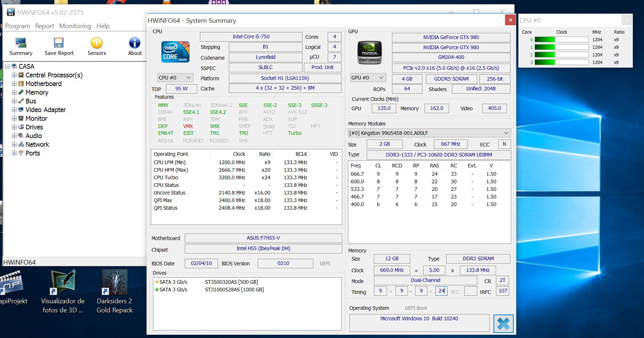Open the Help menu
The height and width of the screenshot is (338, 644).
[x=103, y=26]
